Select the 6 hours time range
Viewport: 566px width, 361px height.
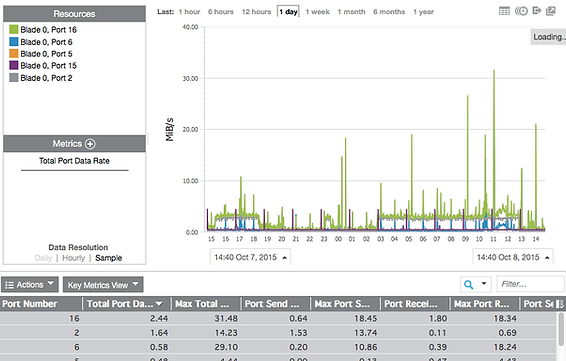click(221, 12)
